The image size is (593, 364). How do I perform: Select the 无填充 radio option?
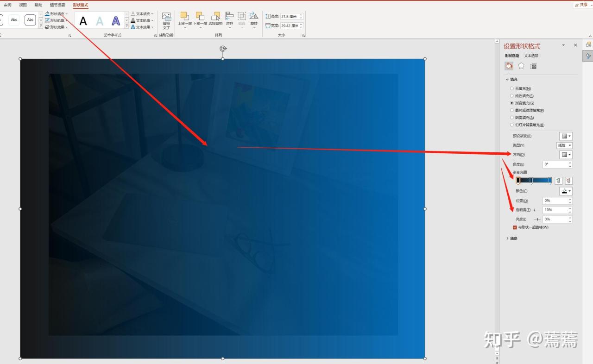[x=512, y=88]
